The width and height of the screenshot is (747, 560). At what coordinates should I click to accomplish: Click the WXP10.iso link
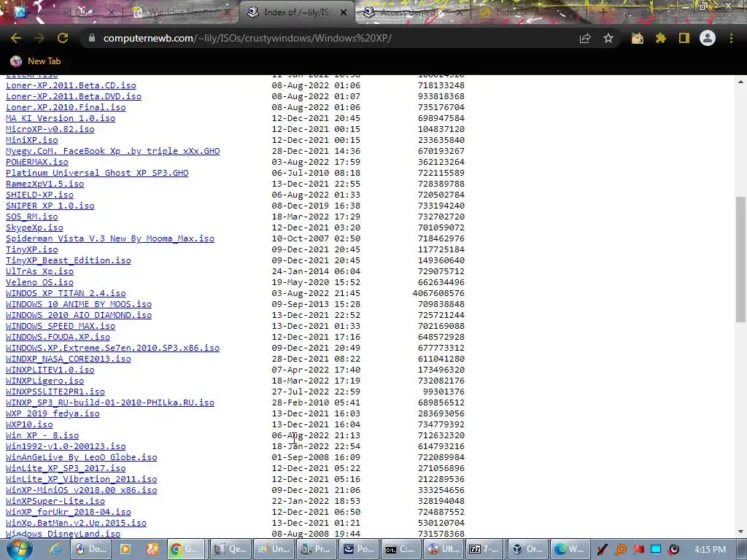(x=29, y=424)
